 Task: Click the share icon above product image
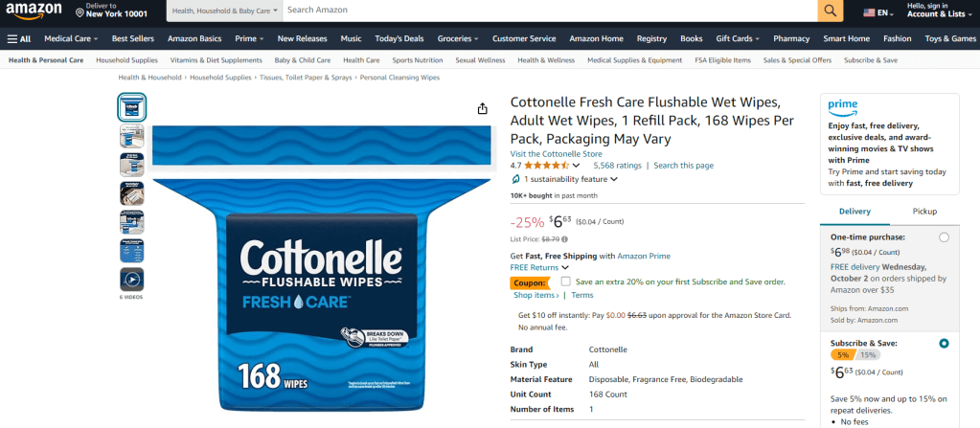(483, 108)
